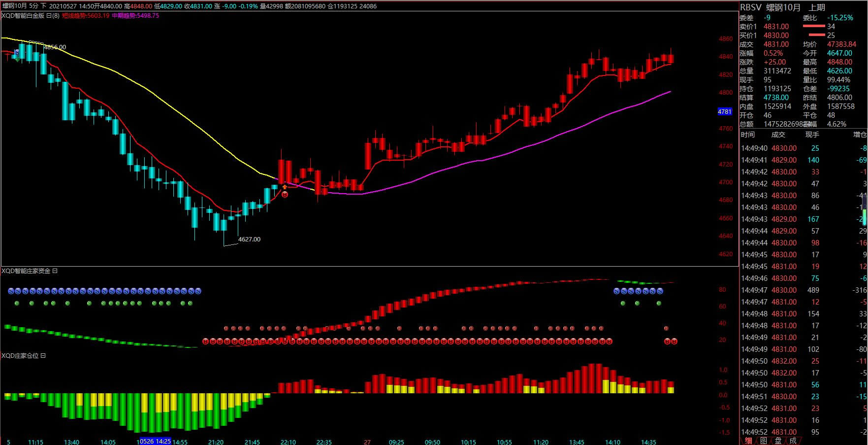This screenshot has height=445, width=868.
Task: Click the first green S dot in the funds panel
Action: coord(17,304)
